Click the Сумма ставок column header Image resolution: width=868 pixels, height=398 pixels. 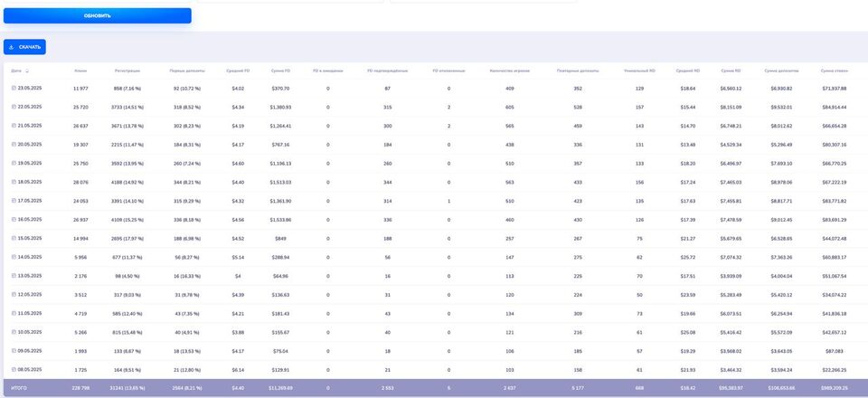coord(833,71)
